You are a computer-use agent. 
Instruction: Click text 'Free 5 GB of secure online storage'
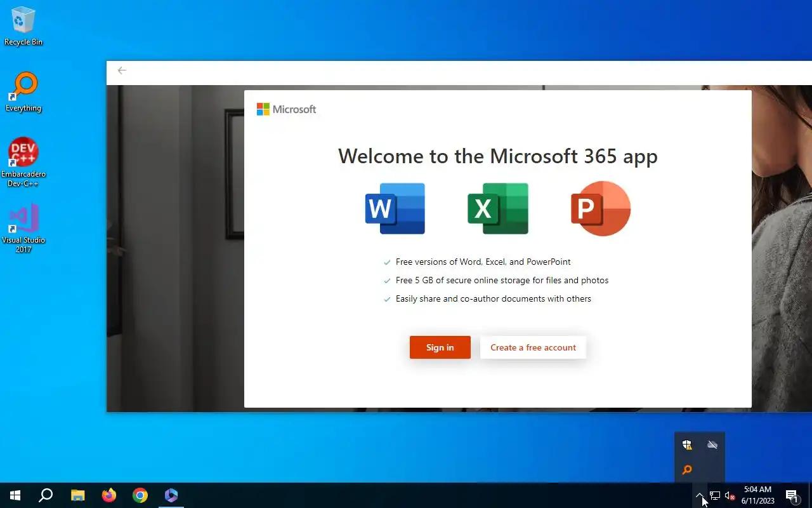tap(465, 280)
